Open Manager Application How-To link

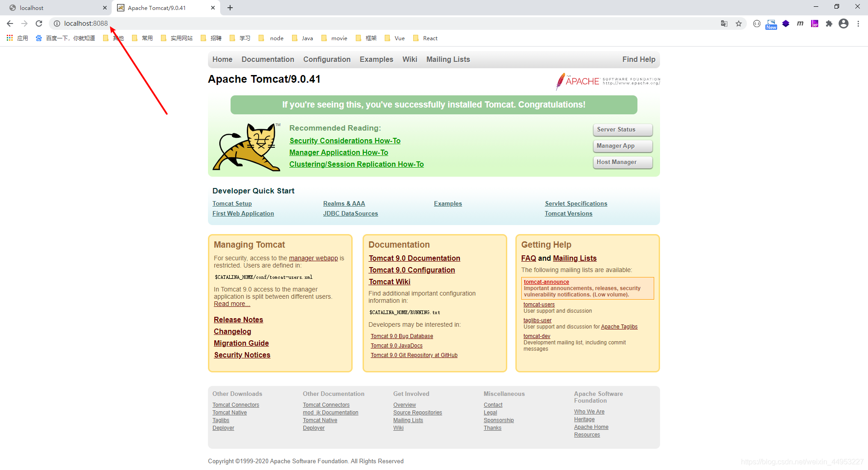point(339,153)
